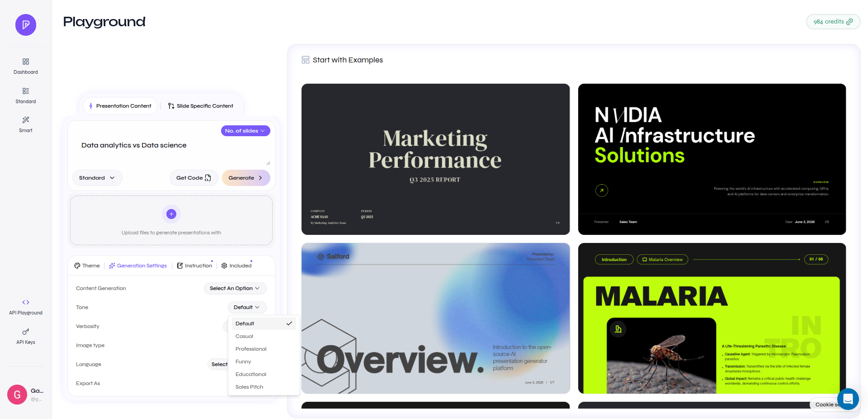
Task: Click the Start with Examples layout icon
Action: pos(306,60)
